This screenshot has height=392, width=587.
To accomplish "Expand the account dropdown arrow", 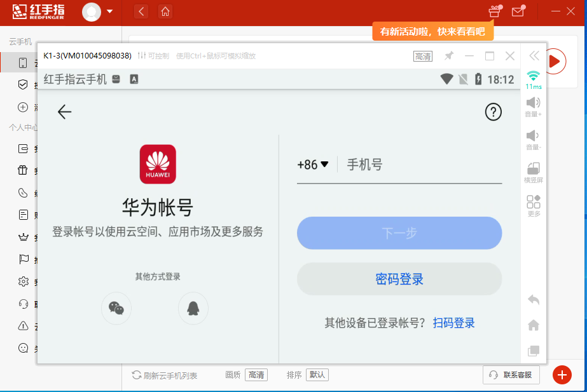I will coord(109,11).
